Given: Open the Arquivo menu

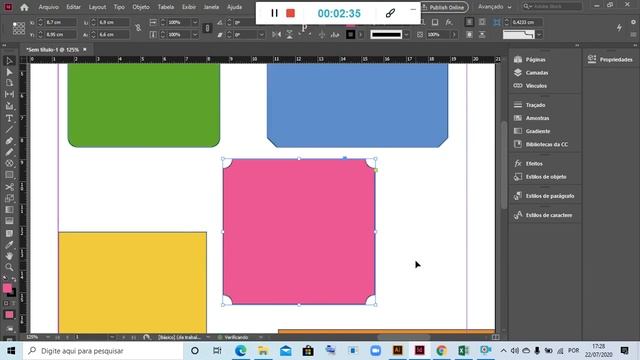Looking at the screenshot, I should pos(49,7).
